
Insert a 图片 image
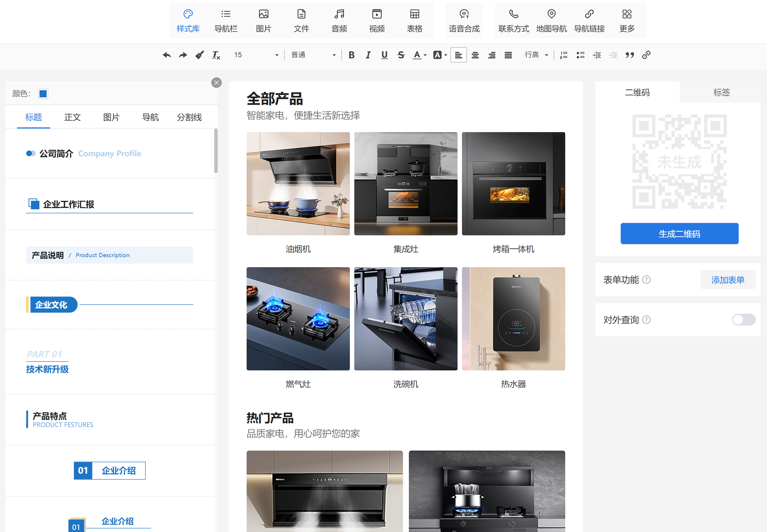pyautogui.click(x=263, y=21)
